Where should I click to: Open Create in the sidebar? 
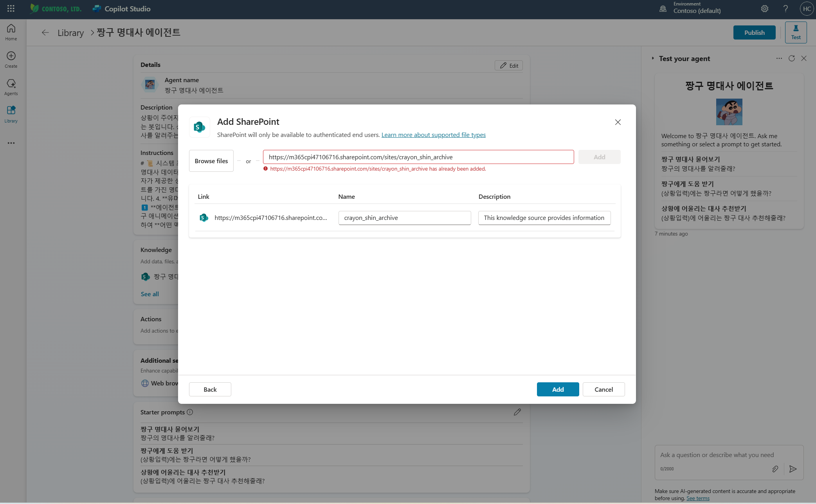11,59
